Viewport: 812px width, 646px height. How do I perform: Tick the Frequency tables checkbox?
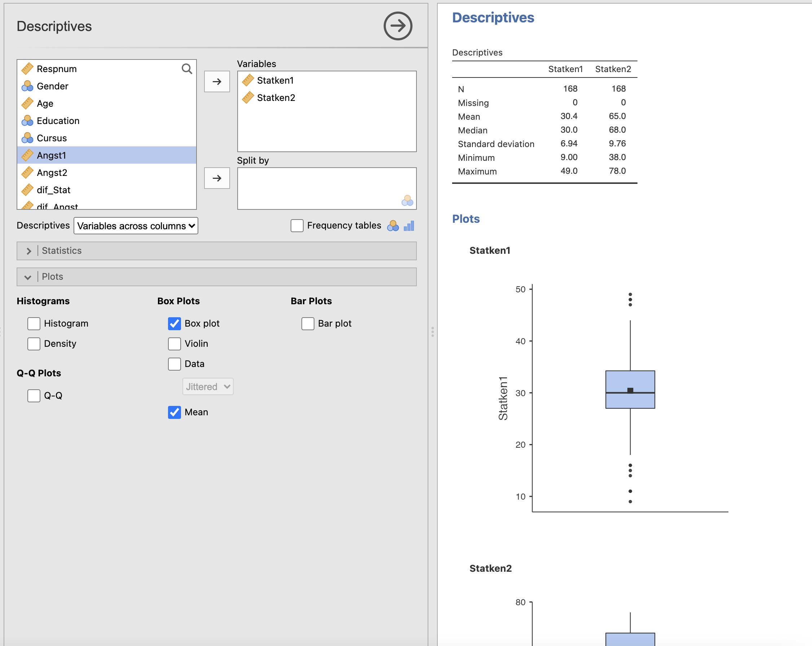pyautogui.click(x=297, y=226)
